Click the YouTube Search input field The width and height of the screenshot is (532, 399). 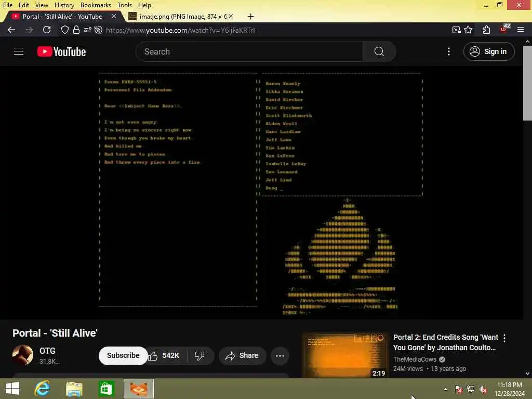[249, 51]
